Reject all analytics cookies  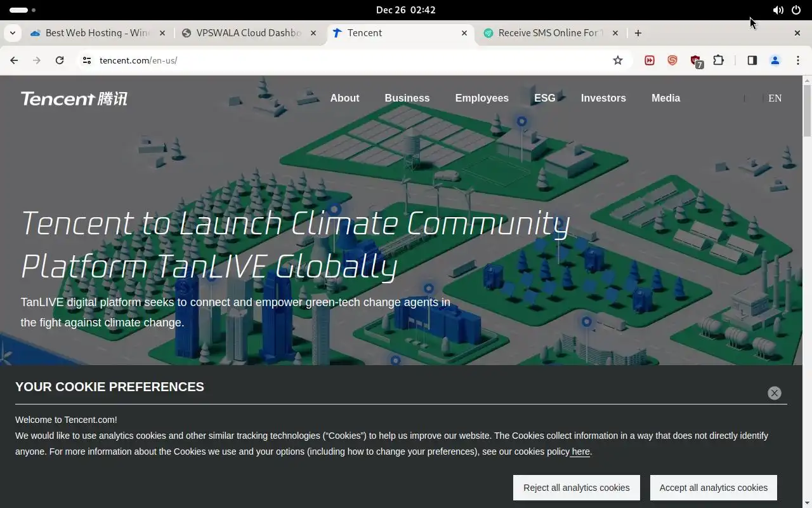click(577, 488)
